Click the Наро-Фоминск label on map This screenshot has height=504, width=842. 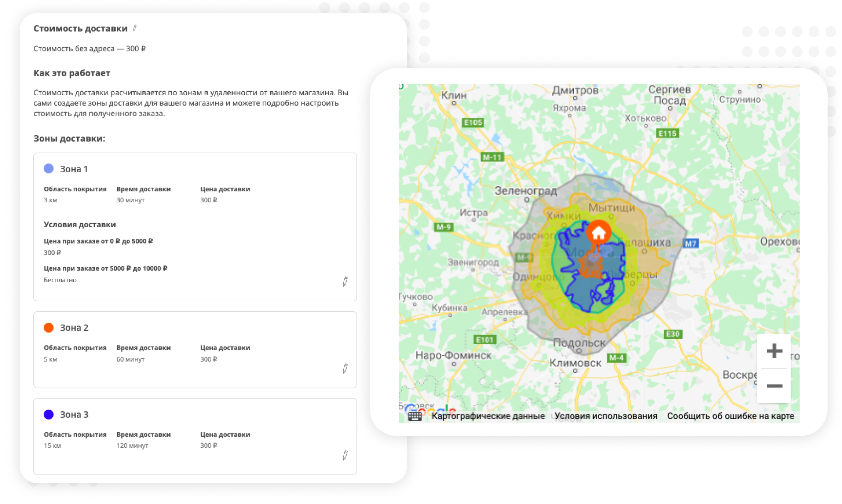[453, 356]
